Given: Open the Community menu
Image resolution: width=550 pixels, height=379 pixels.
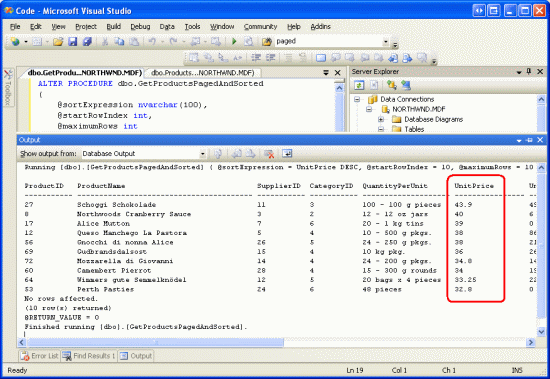Looking at the screenshot, I should point(261,27).
